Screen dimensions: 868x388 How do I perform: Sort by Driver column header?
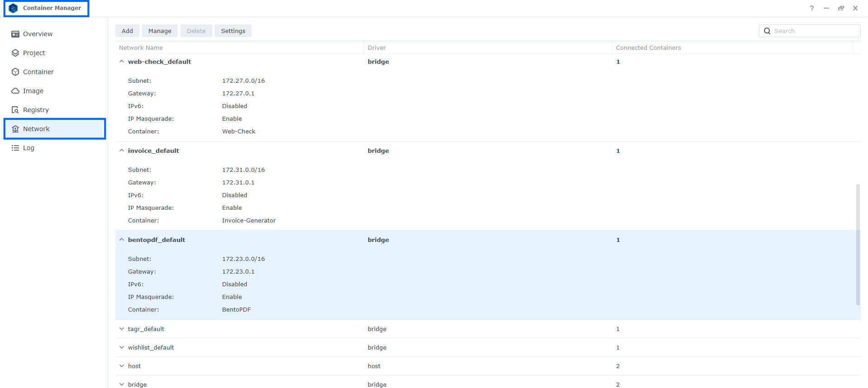tap(488, 47)
